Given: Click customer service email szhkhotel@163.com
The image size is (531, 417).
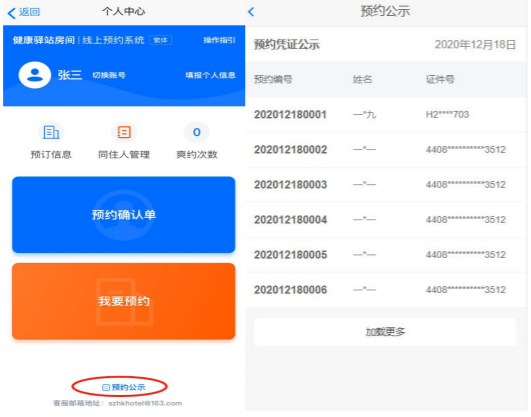Looking at the screenshot, I should (145, 403).
